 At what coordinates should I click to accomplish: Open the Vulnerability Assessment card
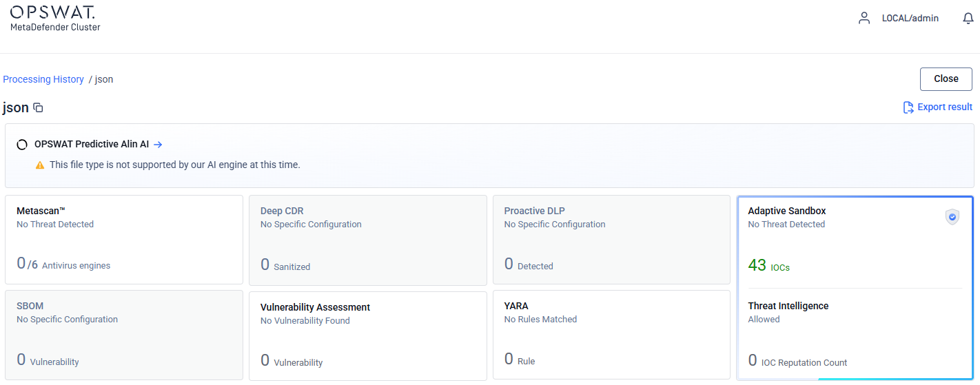pos(367,335)
